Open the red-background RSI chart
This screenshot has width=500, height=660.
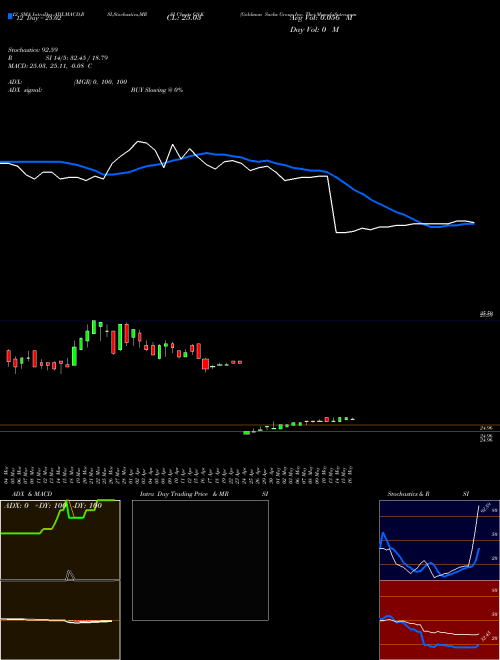[x=439, y=620]
